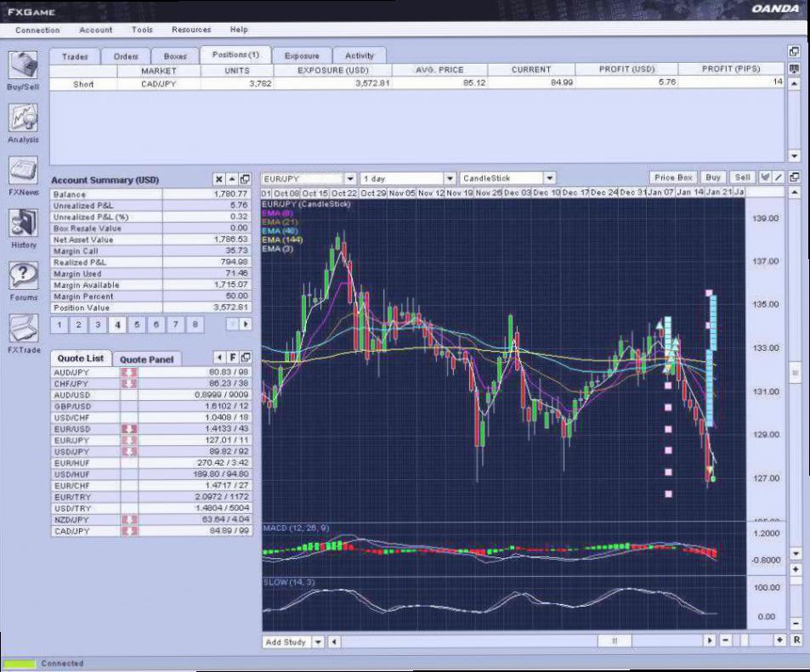The height and width of the screenshot is (672, 810).
Task: Switch to the Boxes tab
Action: tap(175, 56)
